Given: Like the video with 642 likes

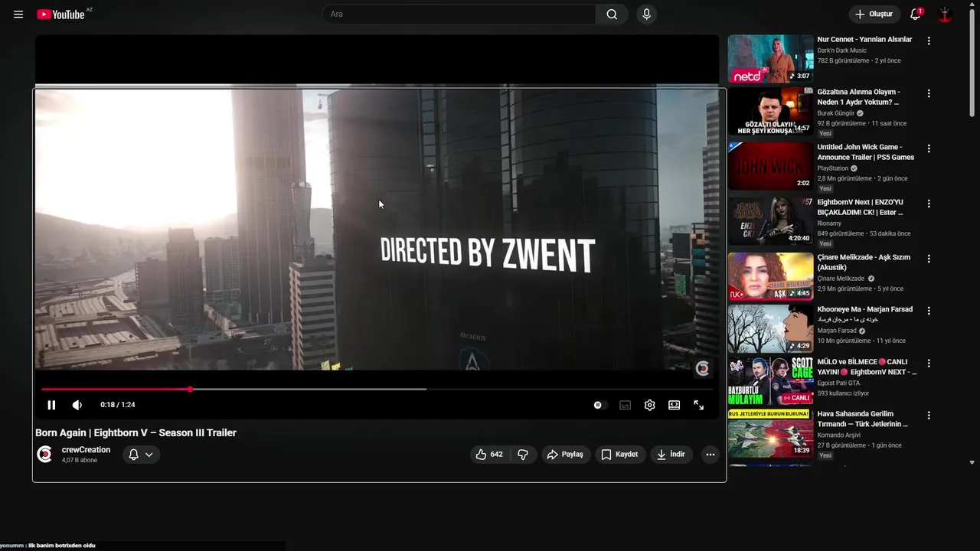Looking at the screenshot, I should pyautogui.click(x=489, y=455).
